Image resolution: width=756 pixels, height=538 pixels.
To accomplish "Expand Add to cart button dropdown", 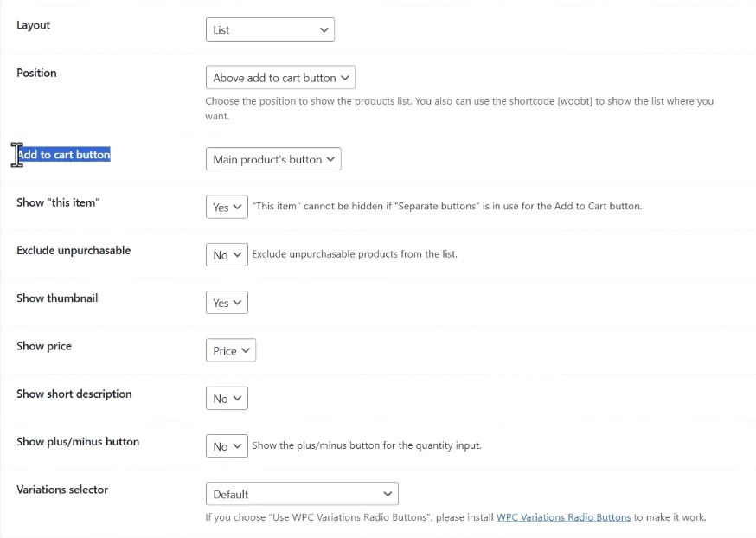I will coord(273,159).
